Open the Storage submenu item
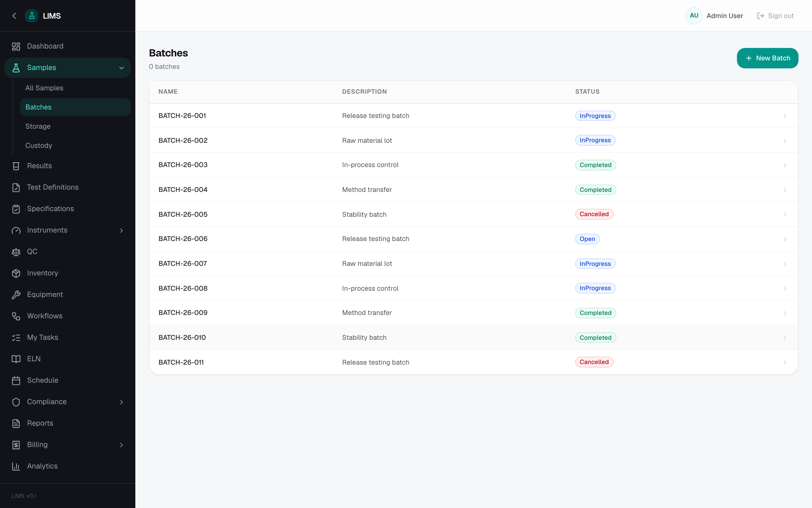The width and height of the screenshot is (812, 508). tap(75, 126)
